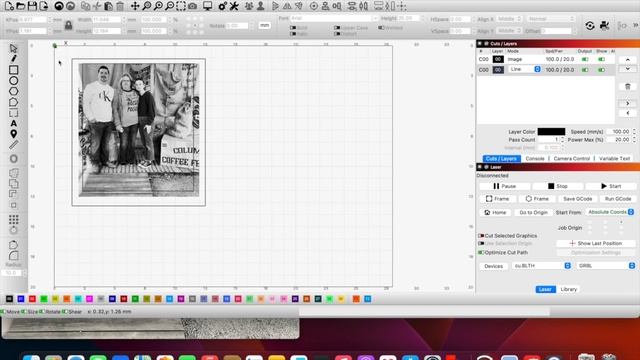Click the Pause button
This screenshot has height=360, width=640.
(x=504, y=186)
